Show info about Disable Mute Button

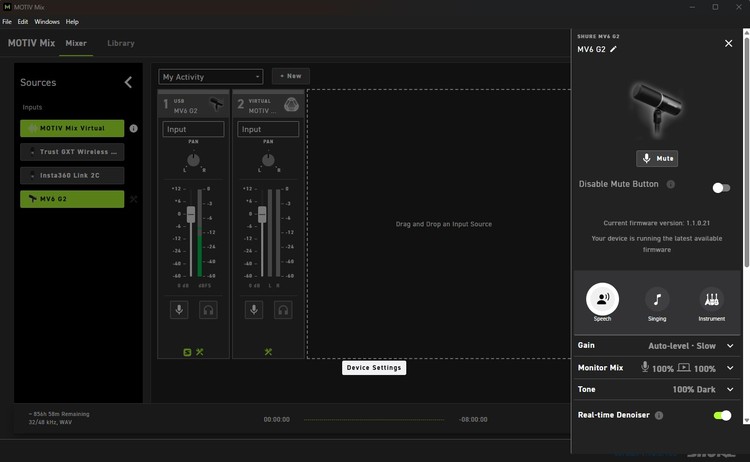[671, 184]
